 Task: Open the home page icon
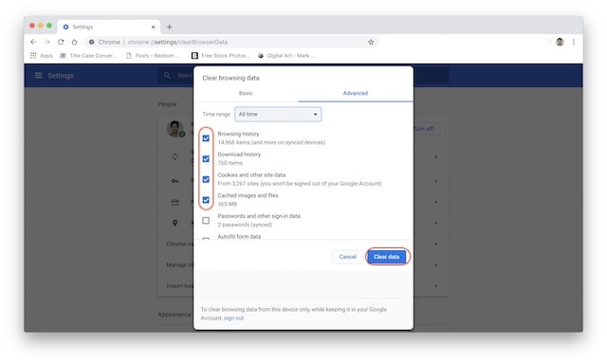pos(74,42)
